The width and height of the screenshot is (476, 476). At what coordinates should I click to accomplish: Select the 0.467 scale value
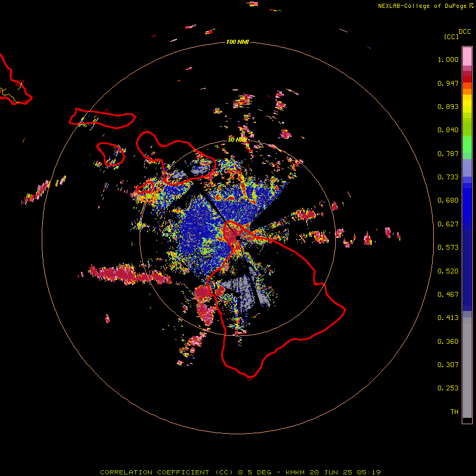click(448, 295)
